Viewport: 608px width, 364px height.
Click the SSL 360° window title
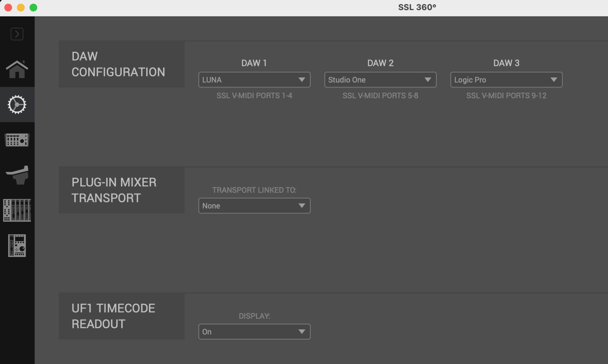click(417, 7)
